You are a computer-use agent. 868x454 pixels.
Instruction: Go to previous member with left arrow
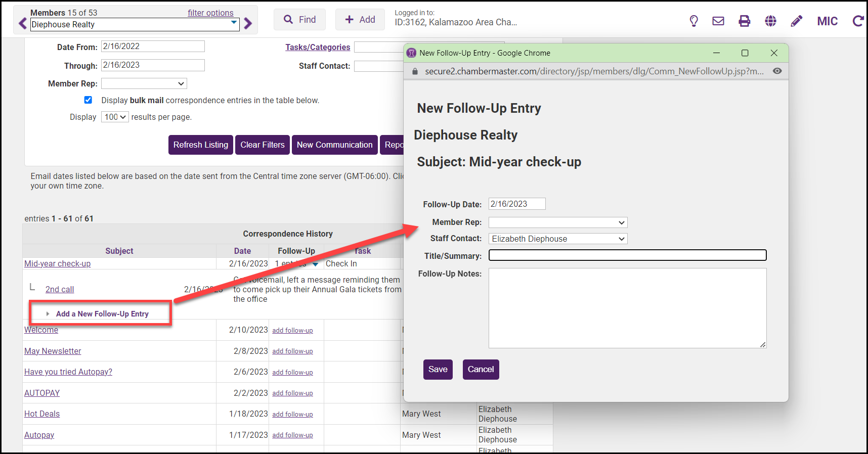[23, 23]
